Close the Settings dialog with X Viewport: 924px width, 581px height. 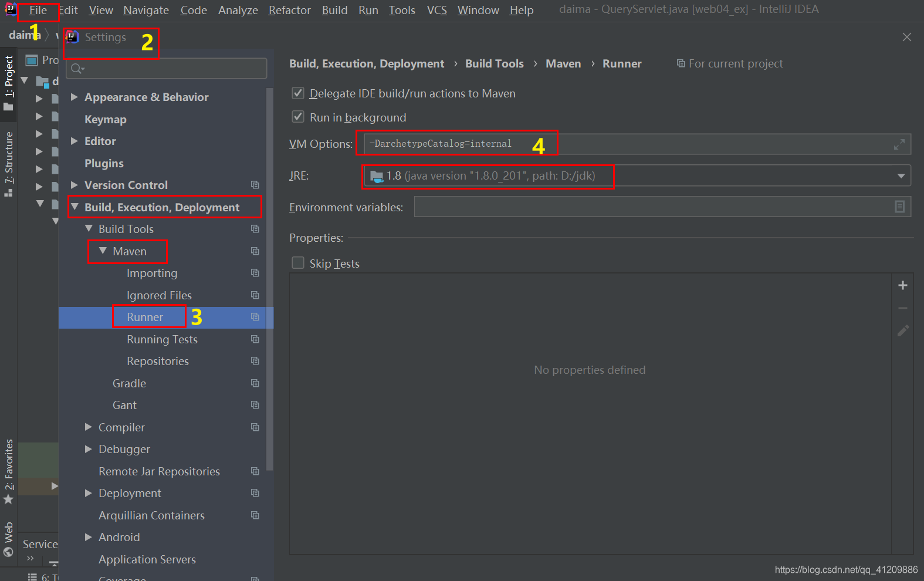point(907,37)
